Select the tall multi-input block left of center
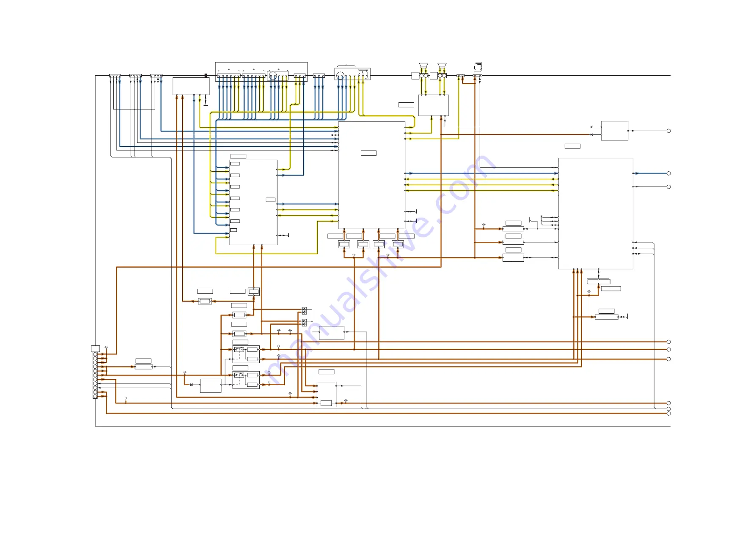Image resolution: width=756 pixels, height=534 pixels. point(253,202)
